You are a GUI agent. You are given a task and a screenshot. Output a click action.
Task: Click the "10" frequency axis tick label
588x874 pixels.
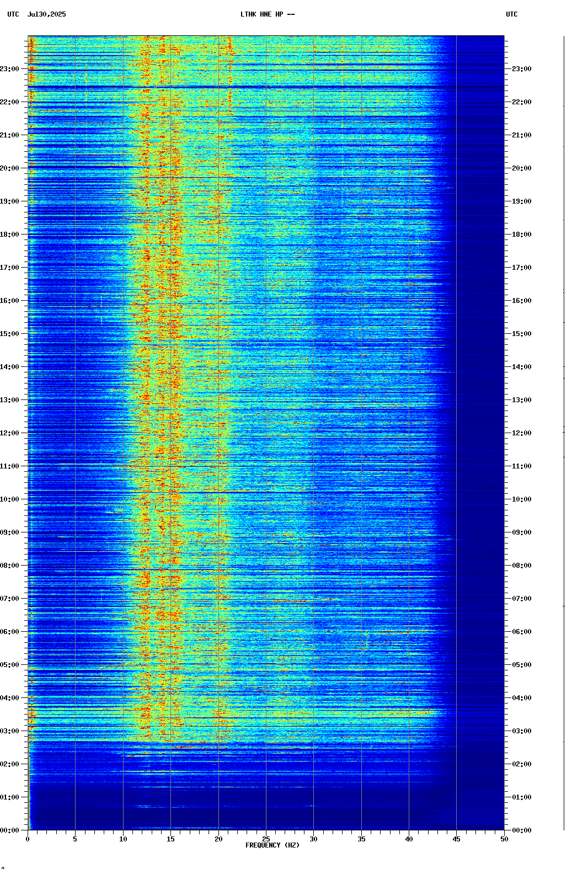click(123, 839)
